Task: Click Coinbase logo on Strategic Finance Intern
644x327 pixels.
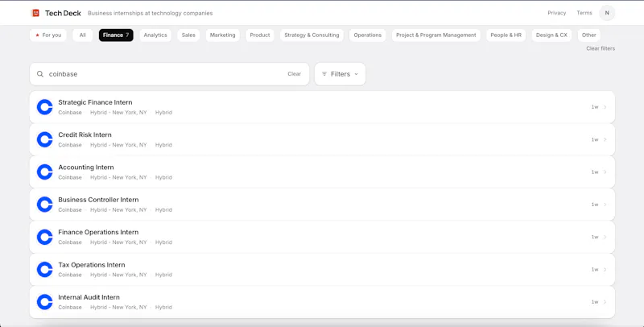Action: (45, 107)
